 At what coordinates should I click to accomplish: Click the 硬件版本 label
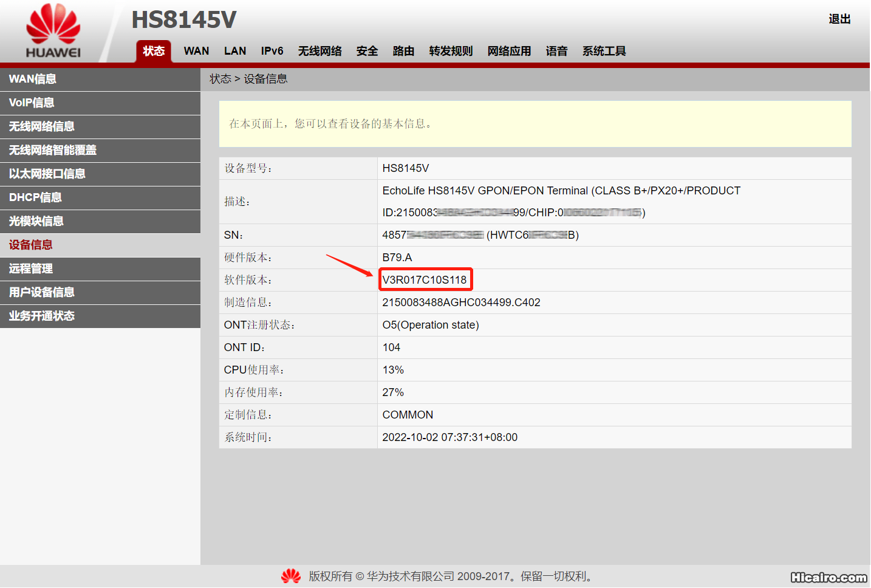(x=248, y=258)
